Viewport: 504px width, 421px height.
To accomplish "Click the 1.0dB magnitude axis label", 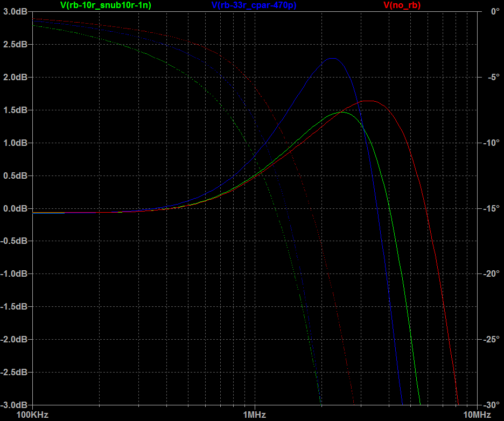I will pyautogui.click(x=15, y=143).
